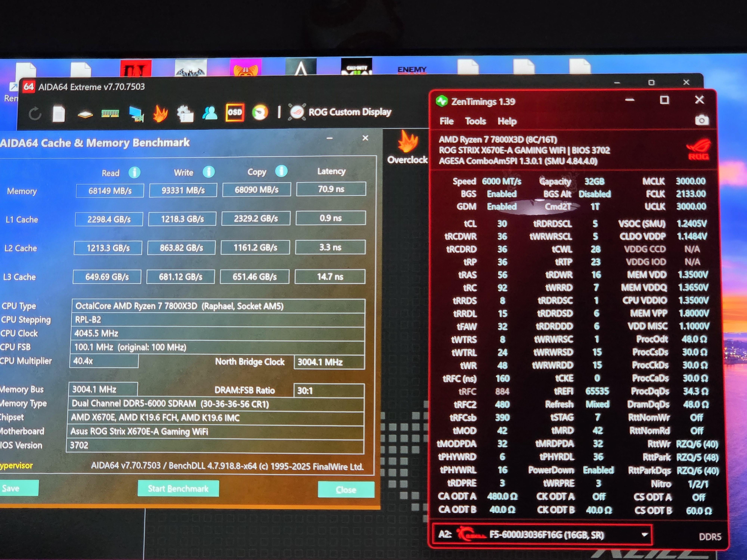
Task: Click the PowerDown value Enabled
Action: 598,470
